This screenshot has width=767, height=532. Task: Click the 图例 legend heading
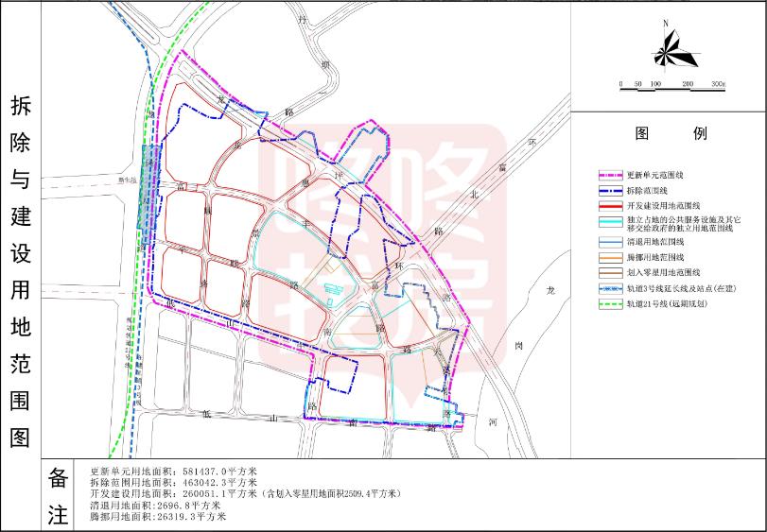pyautogui.click(x=671, y=133)
